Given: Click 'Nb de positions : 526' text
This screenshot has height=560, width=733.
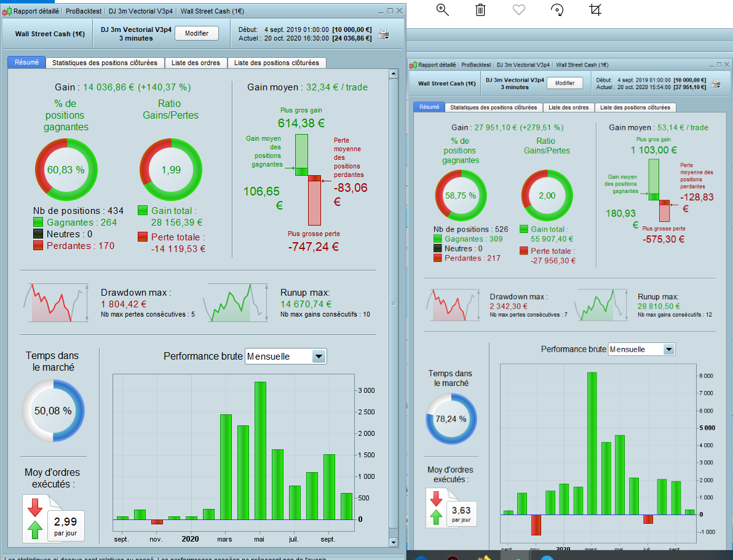Looking at the screenshot, I should click(x=471, y=229).
